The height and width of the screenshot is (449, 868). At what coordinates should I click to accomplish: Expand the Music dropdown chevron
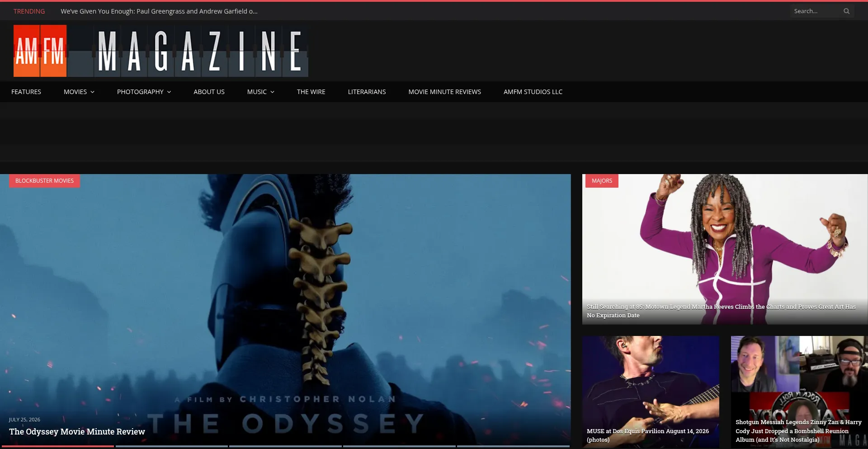273,92
